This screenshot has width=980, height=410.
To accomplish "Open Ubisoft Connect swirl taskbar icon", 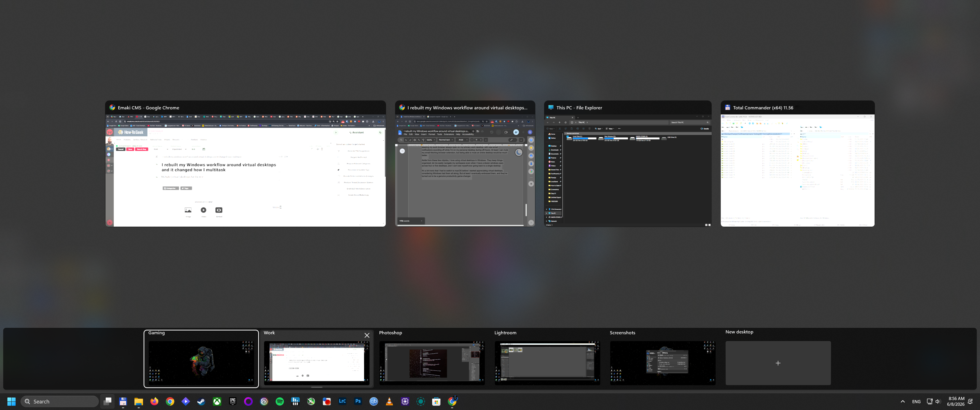I will [264, 401].
